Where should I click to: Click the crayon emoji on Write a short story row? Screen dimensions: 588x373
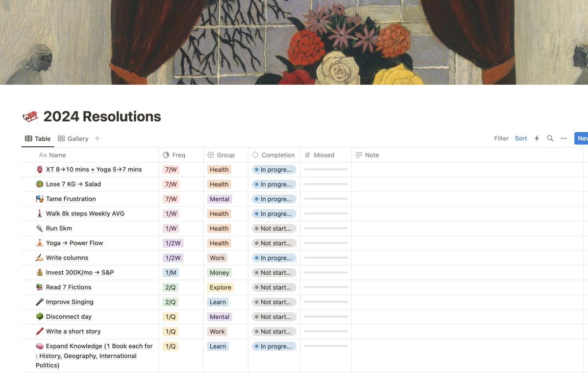click(40, 331)
